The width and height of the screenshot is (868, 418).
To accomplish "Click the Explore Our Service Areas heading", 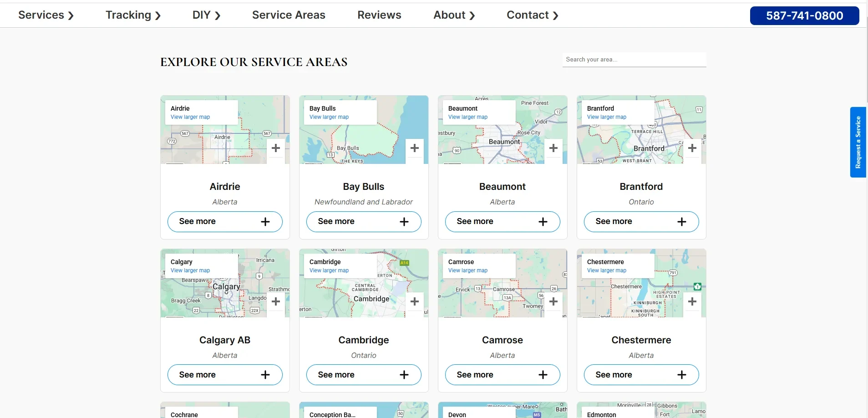I will [254, 62].
